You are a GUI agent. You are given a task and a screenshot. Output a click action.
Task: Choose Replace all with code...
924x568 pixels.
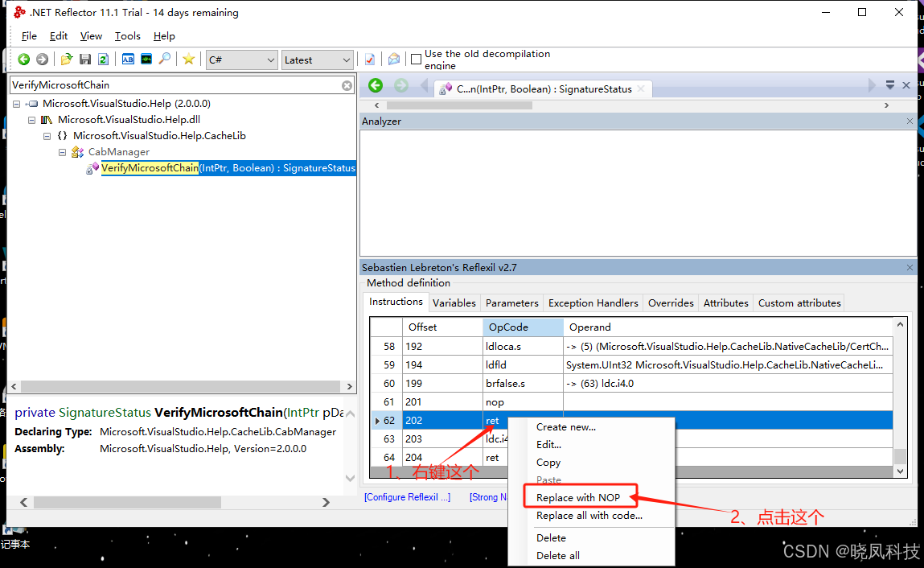coord(589,515)
